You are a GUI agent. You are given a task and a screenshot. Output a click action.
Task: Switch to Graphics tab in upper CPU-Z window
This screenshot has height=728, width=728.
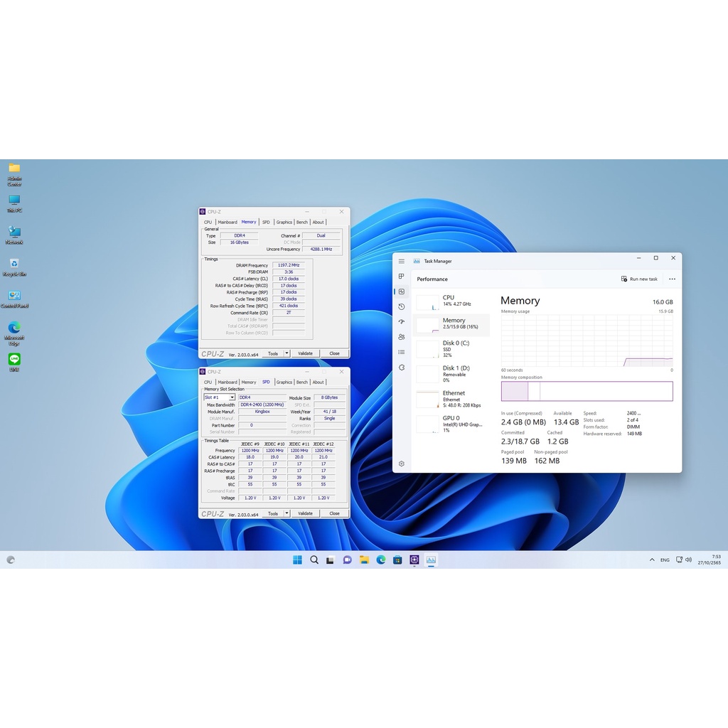(x=284, y=222)
